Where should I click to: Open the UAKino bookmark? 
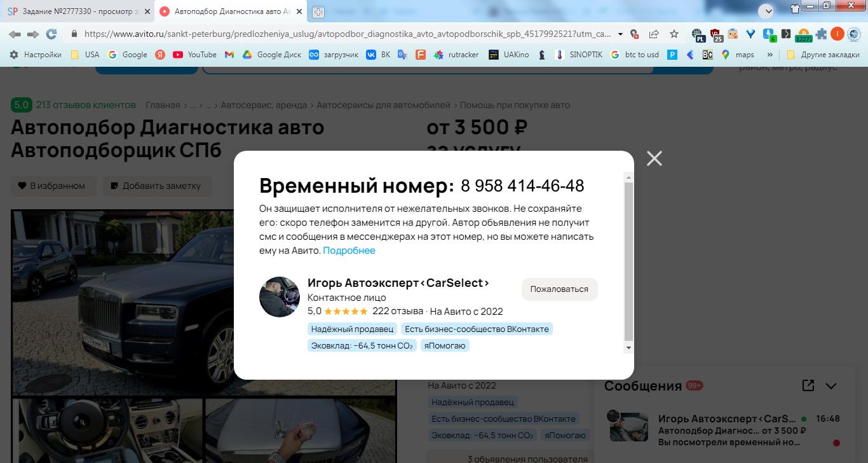tap(509, 55)
